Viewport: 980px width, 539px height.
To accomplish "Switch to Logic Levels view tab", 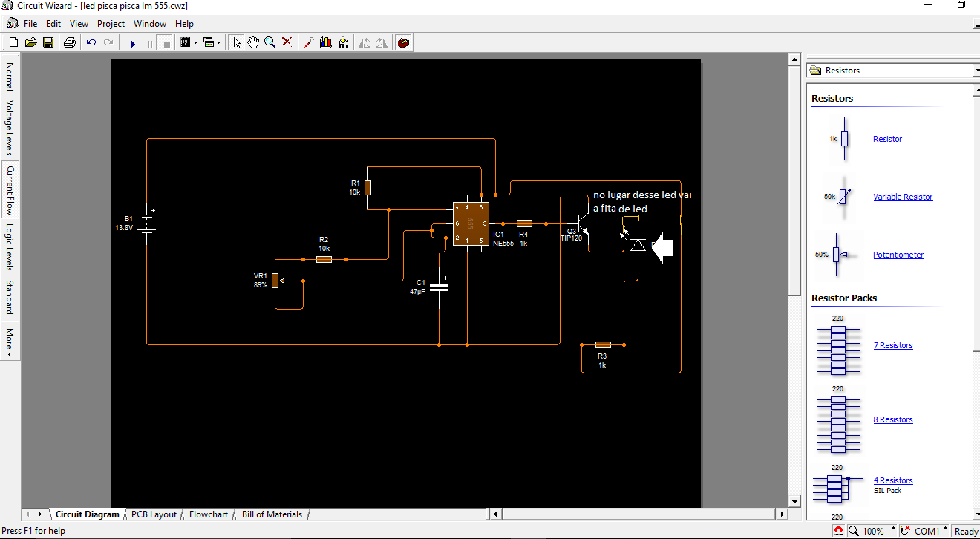I will 10,247.
